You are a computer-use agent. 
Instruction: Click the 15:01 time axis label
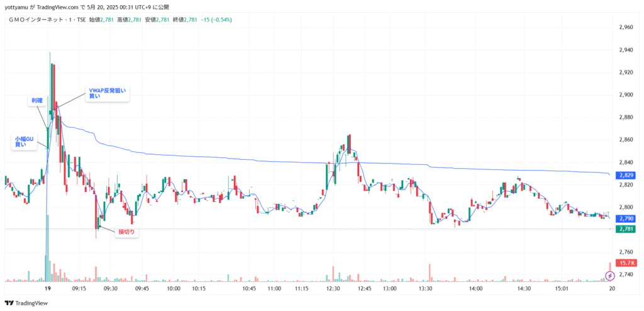pyautogui.click(x=561, y=289)
